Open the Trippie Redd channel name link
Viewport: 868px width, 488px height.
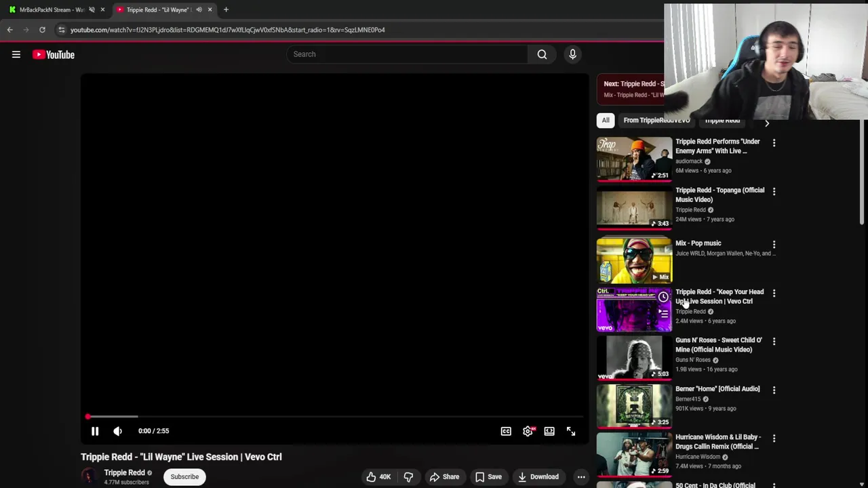[124, 472]
